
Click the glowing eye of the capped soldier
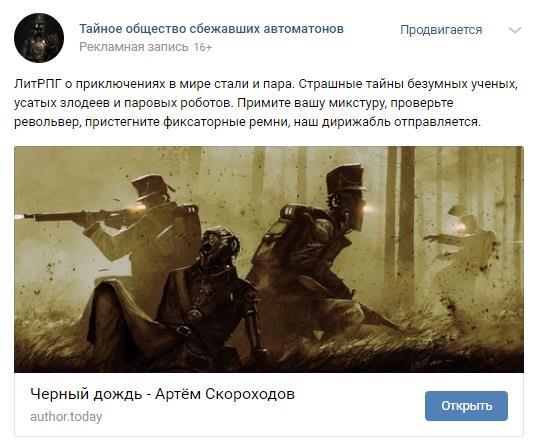[368, 208]
